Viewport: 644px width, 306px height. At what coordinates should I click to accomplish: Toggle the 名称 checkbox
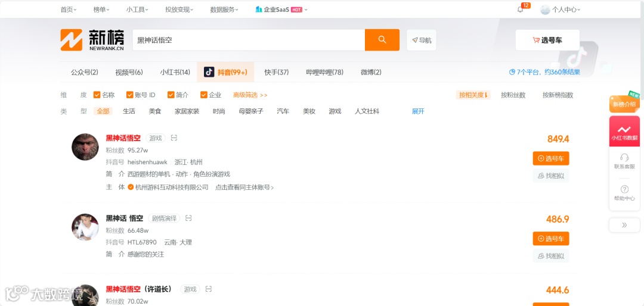(97, 95)
